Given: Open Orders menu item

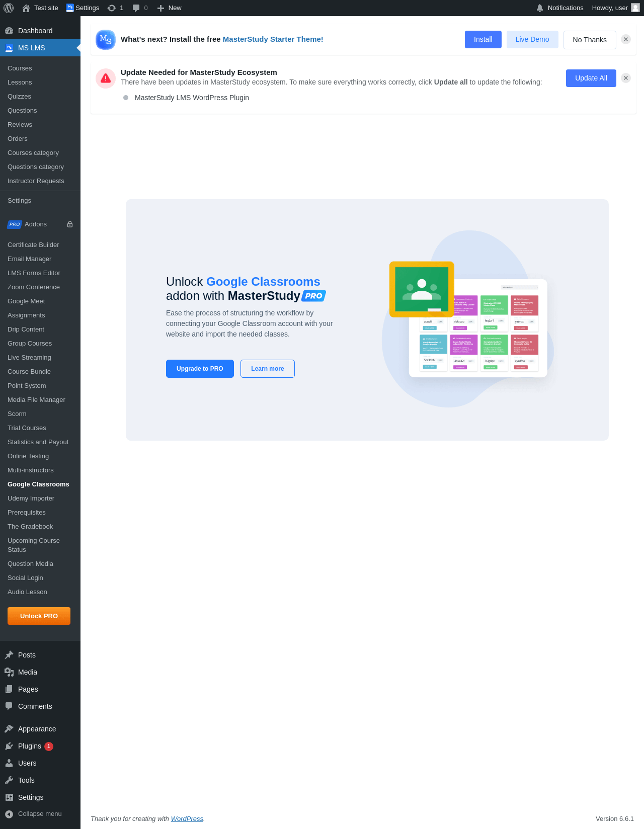Looking at the screenshot, I should pyautogui.click(x=18, y=139).
